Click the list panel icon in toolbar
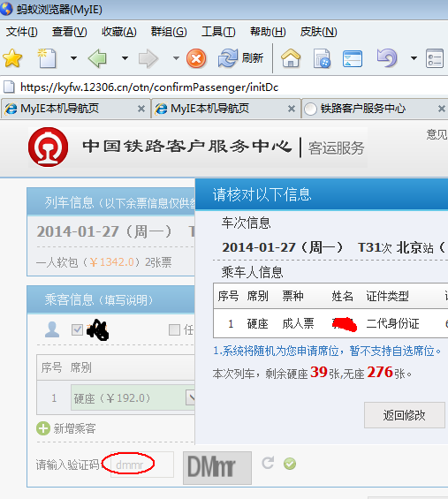The width and height of the screenshot is (448, 499). coord(435,58)
